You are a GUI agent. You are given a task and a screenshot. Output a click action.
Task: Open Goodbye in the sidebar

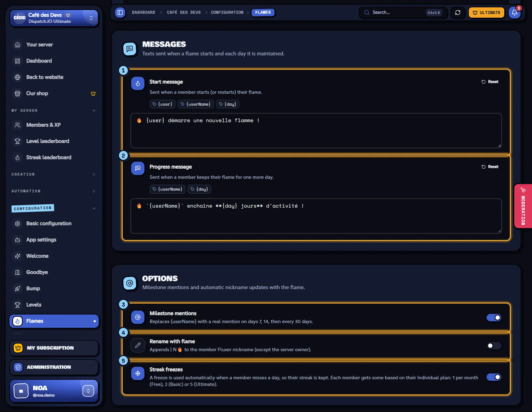[54, 272]
